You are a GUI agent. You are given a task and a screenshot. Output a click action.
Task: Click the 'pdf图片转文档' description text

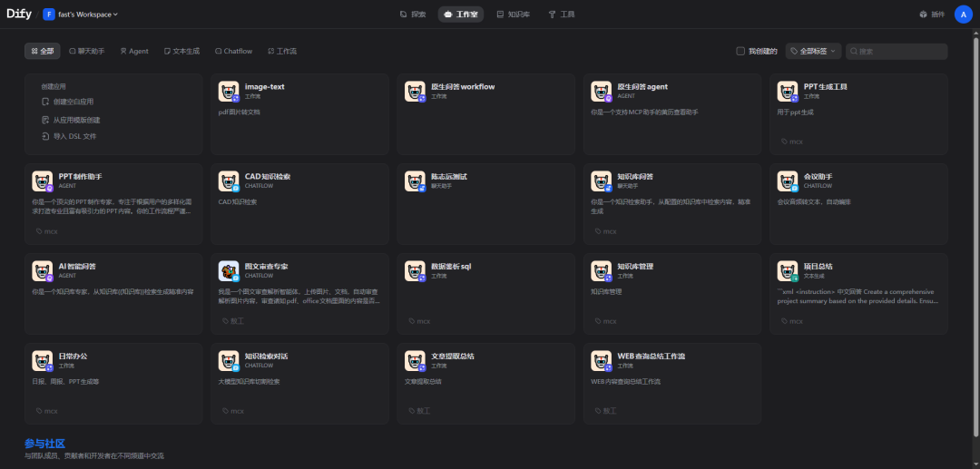pos(239,112)
